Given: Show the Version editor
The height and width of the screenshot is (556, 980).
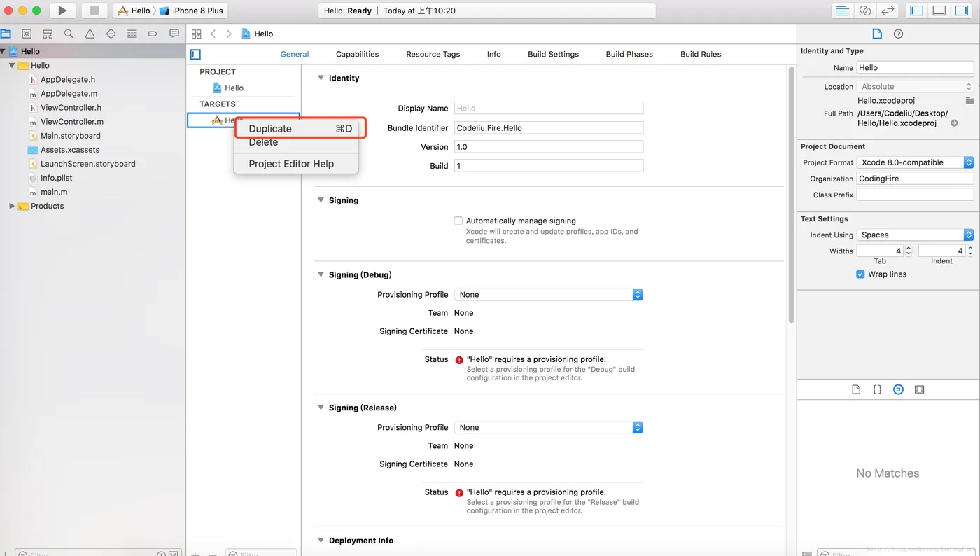Looking at the screenshot, I should [x=888, y=11].
